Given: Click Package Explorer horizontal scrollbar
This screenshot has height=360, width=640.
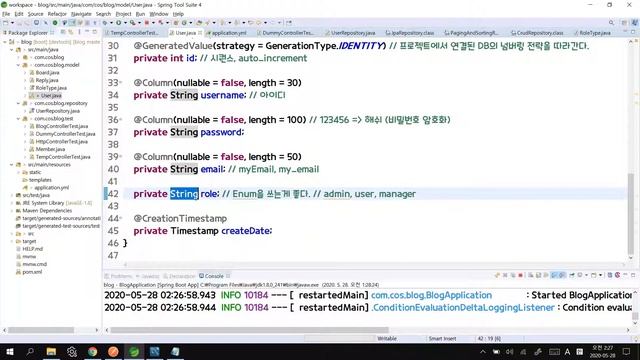Looking at the screenshot, I should point(41,330).
